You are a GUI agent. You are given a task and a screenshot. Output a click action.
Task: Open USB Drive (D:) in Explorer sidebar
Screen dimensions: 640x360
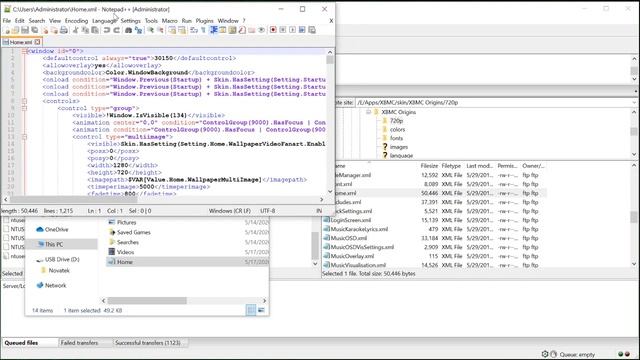(62, 259)
